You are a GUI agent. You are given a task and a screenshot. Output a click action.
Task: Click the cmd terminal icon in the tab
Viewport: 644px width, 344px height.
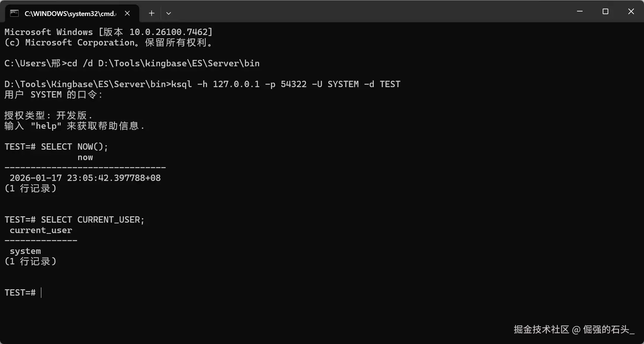pyautogui.click(x=15, y=13)
